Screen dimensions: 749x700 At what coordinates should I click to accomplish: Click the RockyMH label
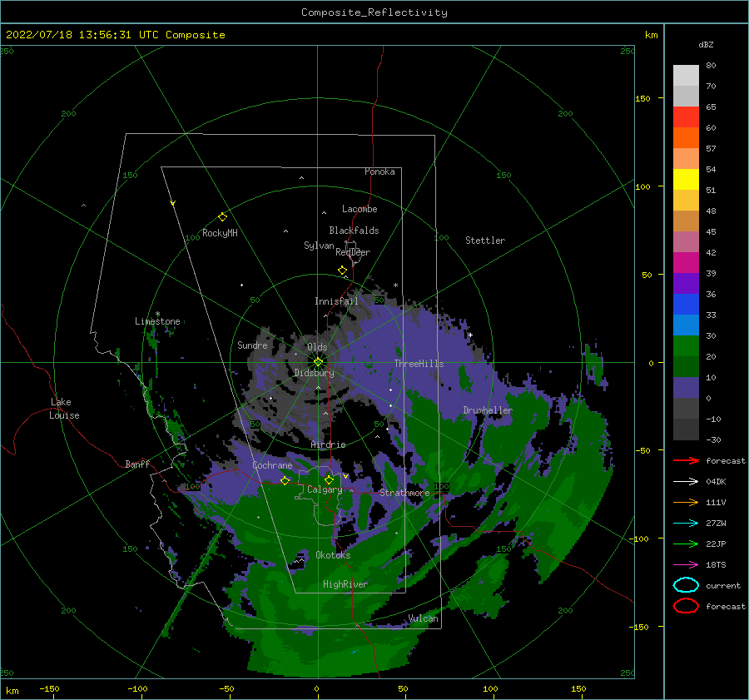tap(221, 233)
